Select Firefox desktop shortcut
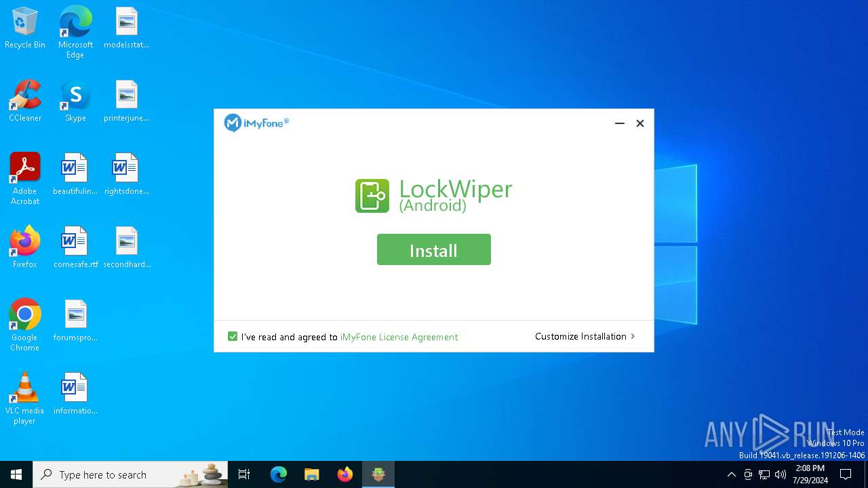Screen dimensions: 868x488 click(x=25, y=248)
